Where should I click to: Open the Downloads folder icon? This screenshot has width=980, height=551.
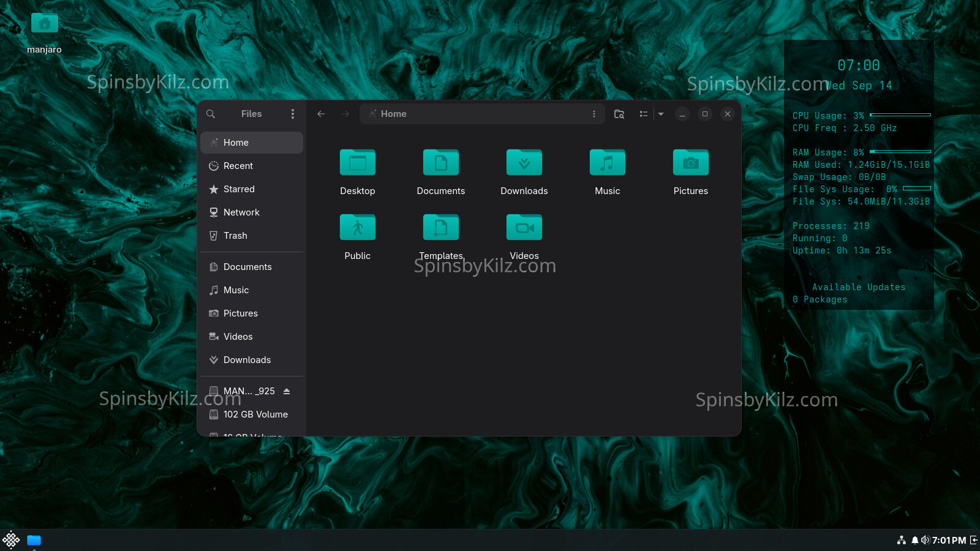[x=524, y=163]
